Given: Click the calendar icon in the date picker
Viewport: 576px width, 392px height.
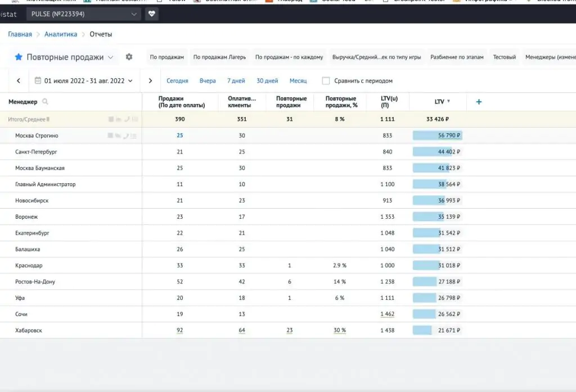Looking at the screenshot, I should pyautogui.click(x=38, y=80).
